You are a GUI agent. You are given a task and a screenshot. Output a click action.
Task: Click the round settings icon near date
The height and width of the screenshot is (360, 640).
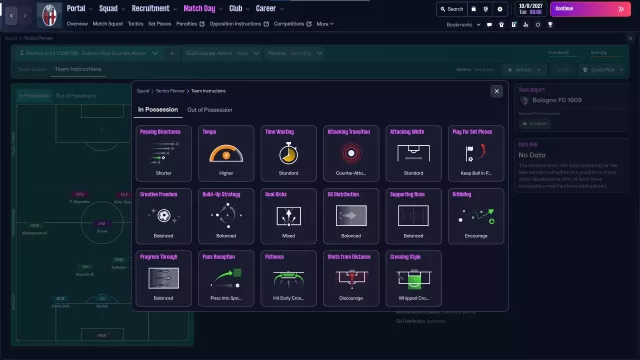[500, 9]
